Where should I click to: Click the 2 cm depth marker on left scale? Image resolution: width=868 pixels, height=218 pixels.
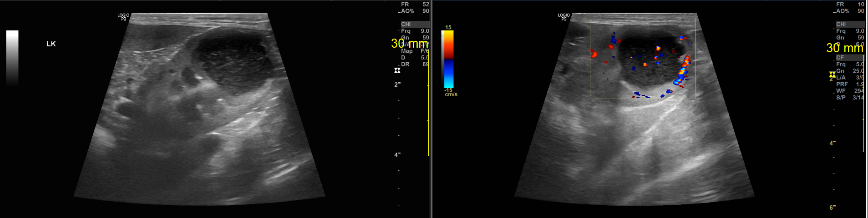tap(397, 84)
